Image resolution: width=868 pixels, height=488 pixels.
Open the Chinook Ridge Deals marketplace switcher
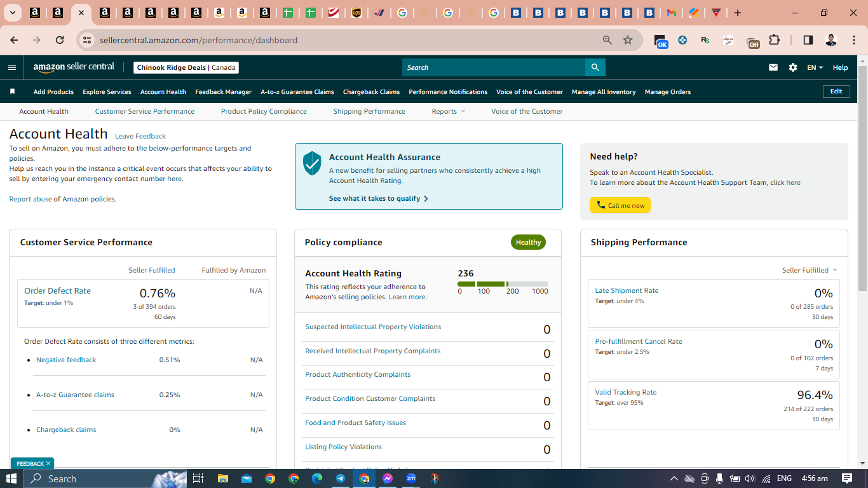187,67
